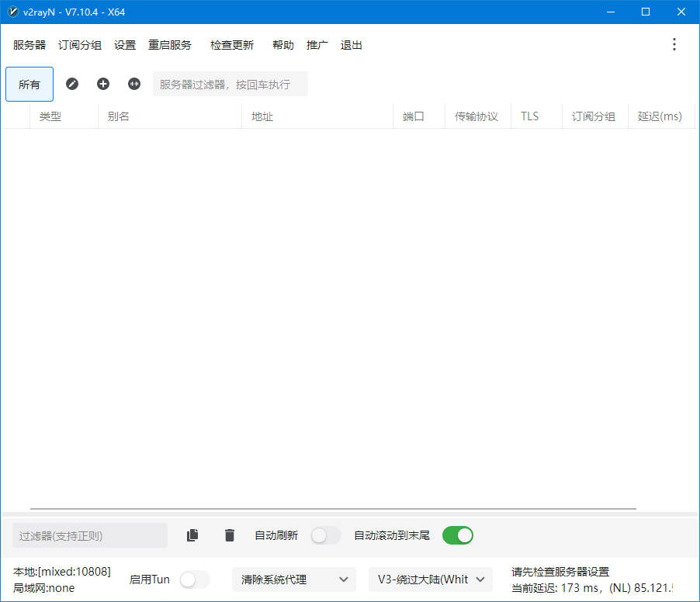Click the v2rayN app icon in title bar
This screenshot has height=602, width=700.
[12, 12]
